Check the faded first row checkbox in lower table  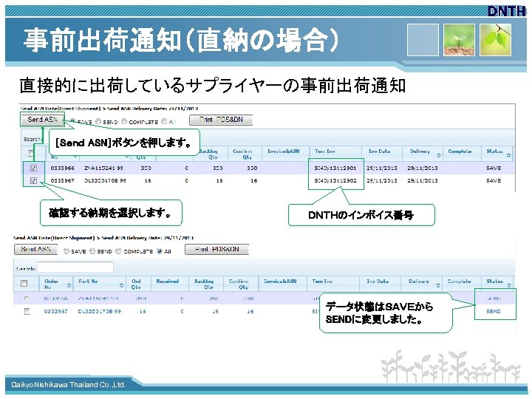27,299
